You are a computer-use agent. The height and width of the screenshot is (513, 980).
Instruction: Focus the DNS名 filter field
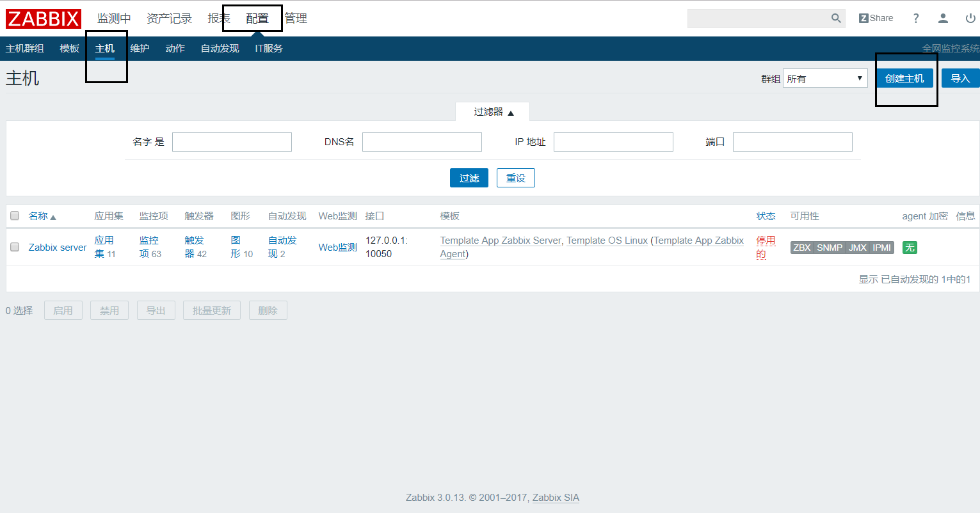(422, 142)
